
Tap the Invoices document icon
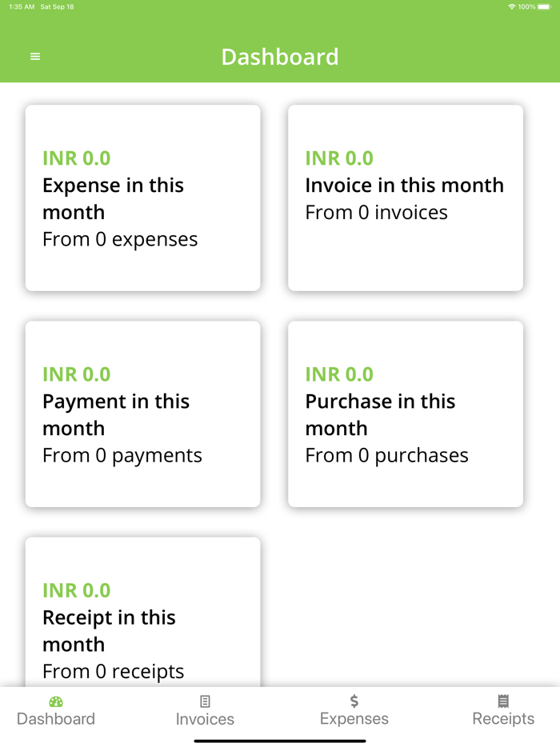coord(205,701)
